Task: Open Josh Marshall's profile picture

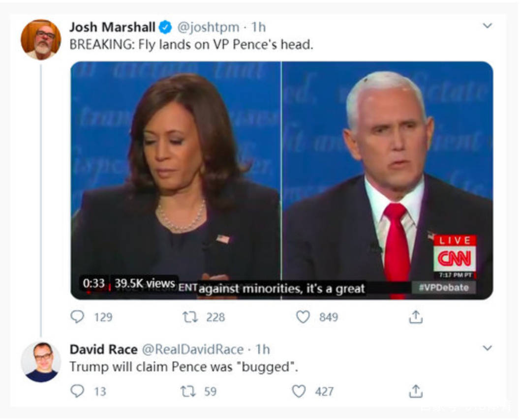Action: tap(41, 39)
